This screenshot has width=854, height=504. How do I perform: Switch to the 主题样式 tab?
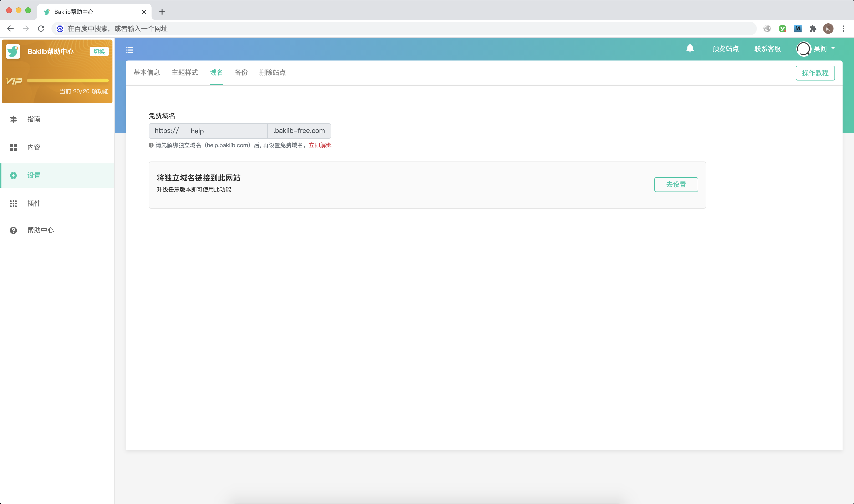184,72
